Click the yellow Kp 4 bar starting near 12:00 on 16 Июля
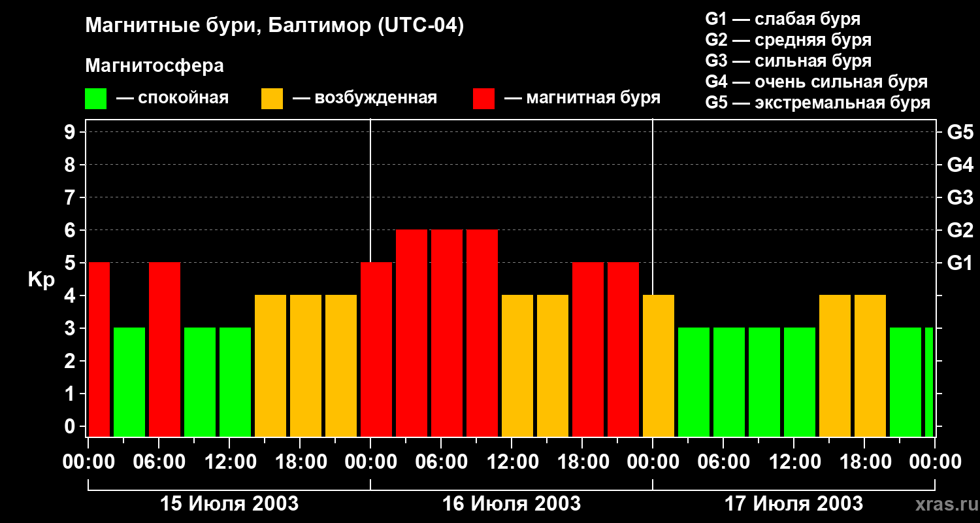980x523 pixels. pyautogui.click(x=517, y=366)
